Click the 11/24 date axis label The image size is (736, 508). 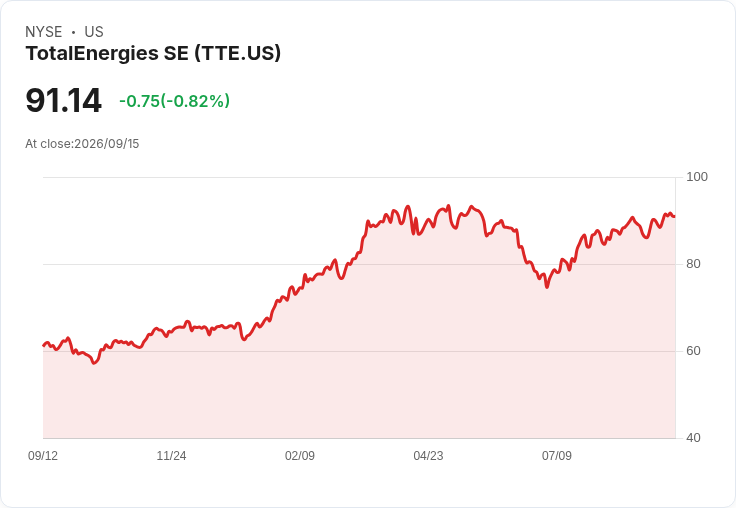171,455
